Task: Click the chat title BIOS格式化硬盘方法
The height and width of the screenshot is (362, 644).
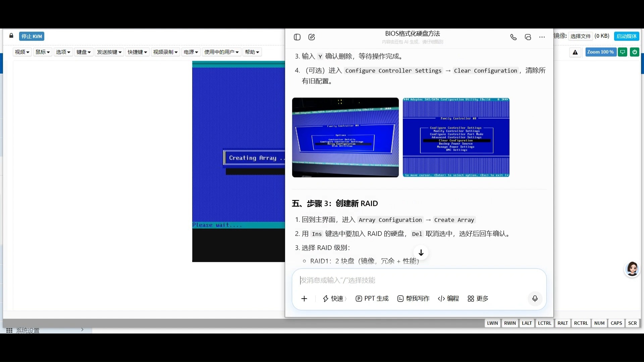Action: (413, 34)
